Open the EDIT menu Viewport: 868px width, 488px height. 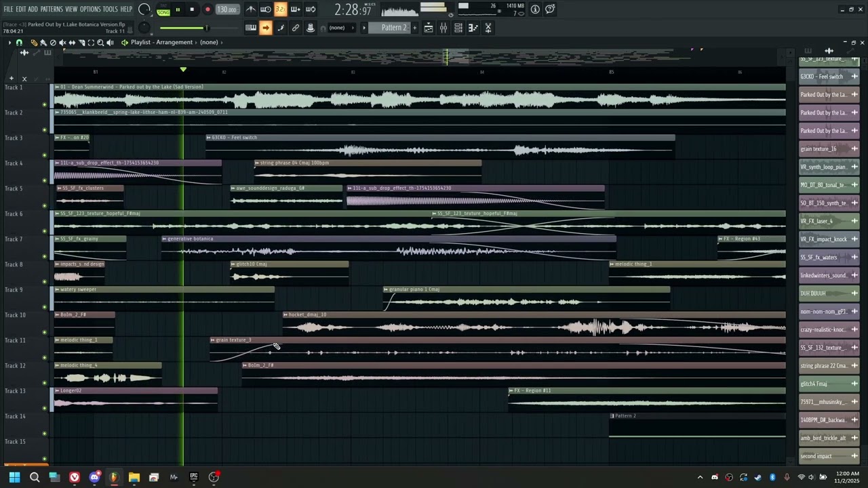[x=20, y=9]
